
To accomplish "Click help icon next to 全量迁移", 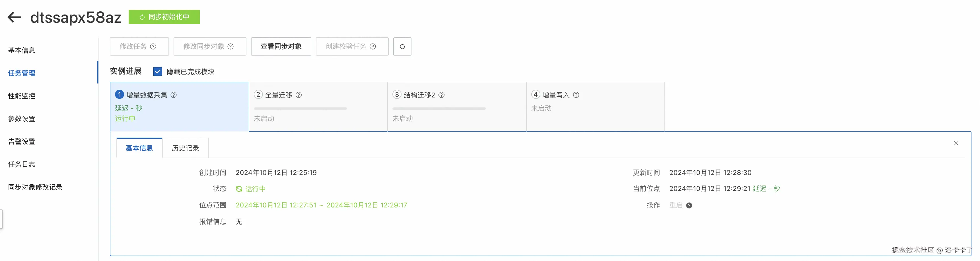I will click(299, 95).
